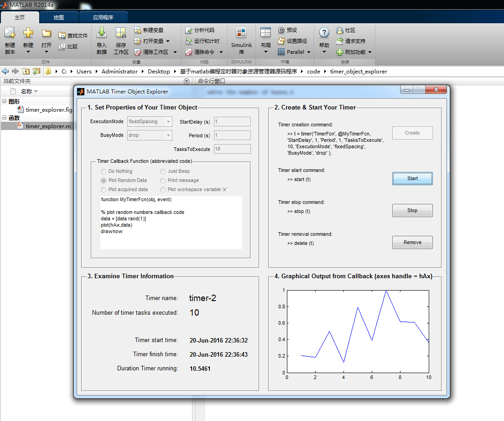Click the Period (s) input field
Image resolution: width=504 pixels, height=421 pixels.
point(232,135)
